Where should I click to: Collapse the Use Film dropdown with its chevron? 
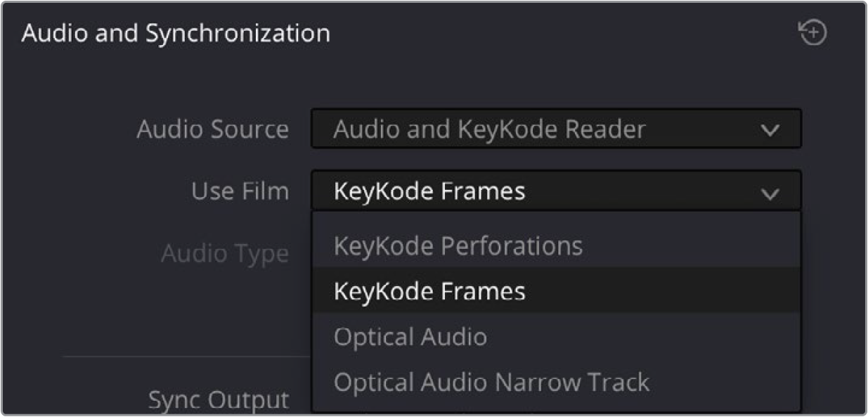[x=770, y=193]
